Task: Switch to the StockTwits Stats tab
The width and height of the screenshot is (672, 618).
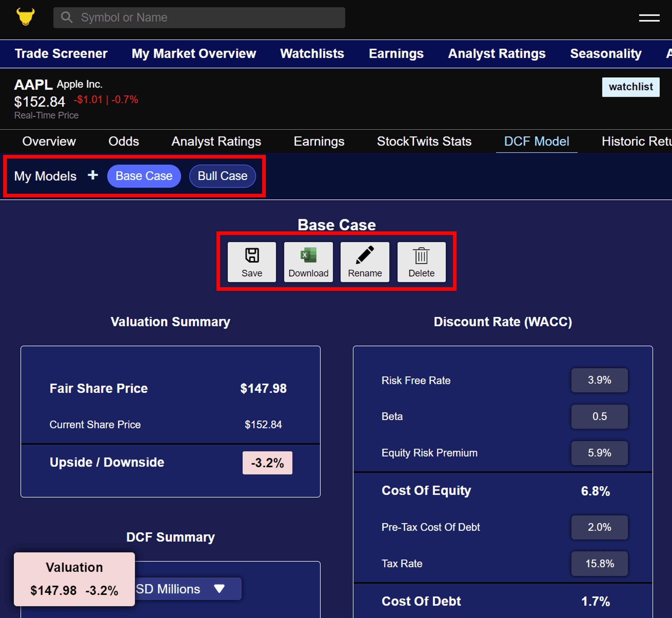Action: point(424,142)
